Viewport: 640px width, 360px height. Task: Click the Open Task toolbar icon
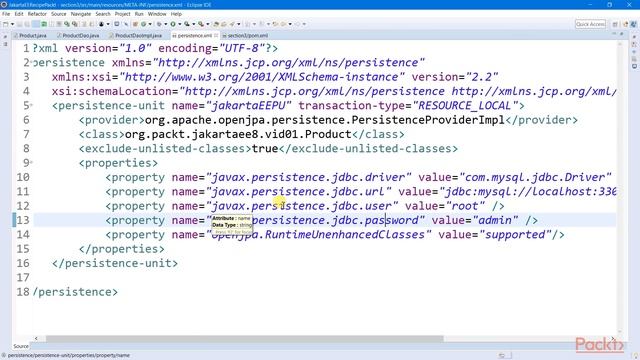[x=224, y=24]
